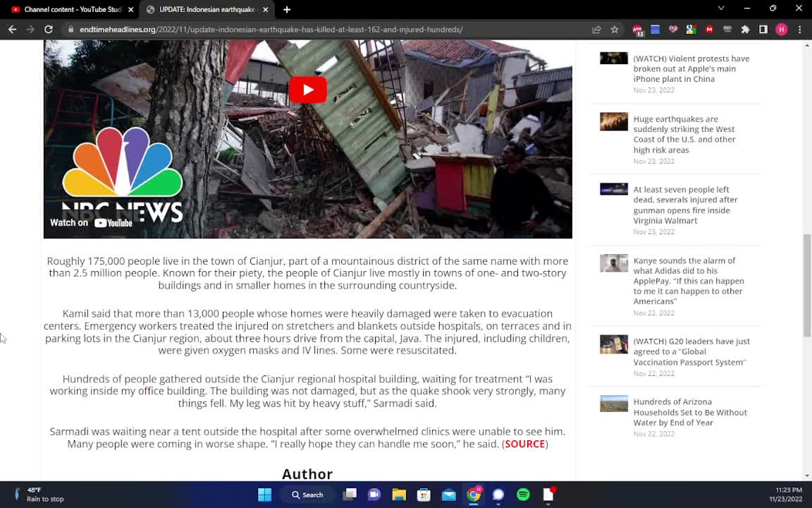Open Microsoft Store from taskbar
Viewport: 812px width, 508px height.
[424, 495]
